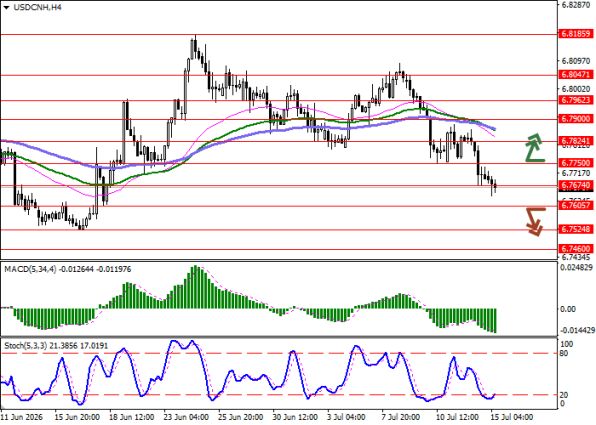
Task: Click the USDCNH,H4 chart title
Action: tap(37, 7)
